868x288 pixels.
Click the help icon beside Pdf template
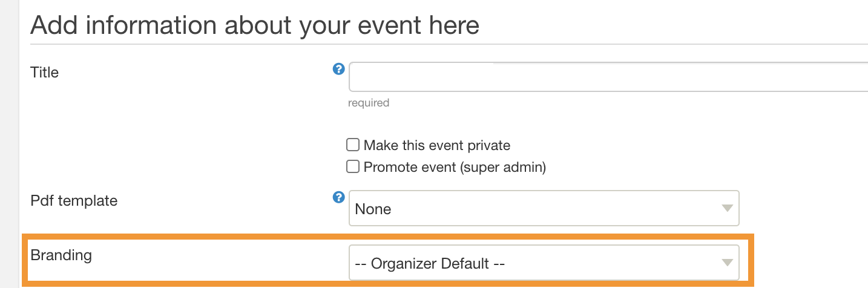pyautogui.click(x=339, y=197)
